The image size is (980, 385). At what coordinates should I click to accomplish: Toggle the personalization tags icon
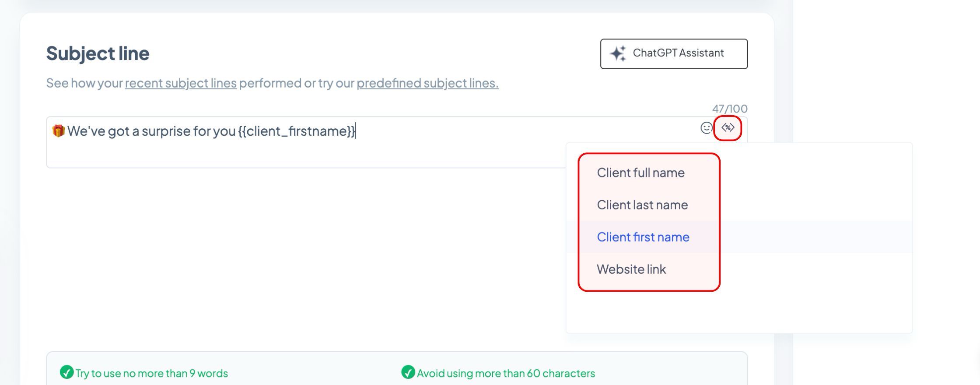coord(728,128)
